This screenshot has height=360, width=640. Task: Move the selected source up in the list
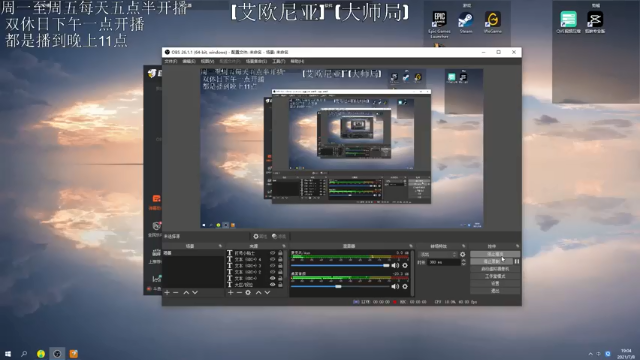pyautogui.click(x=258, y=293)
